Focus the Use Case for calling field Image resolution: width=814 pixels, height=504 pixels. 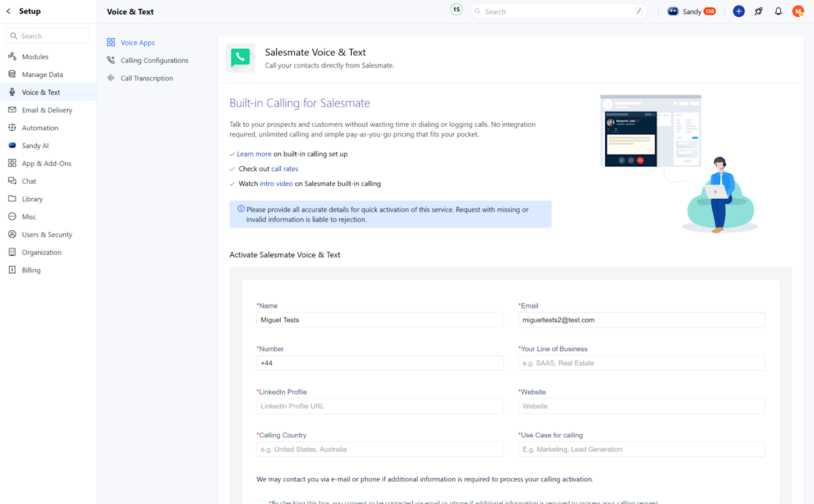click(641, 449)
